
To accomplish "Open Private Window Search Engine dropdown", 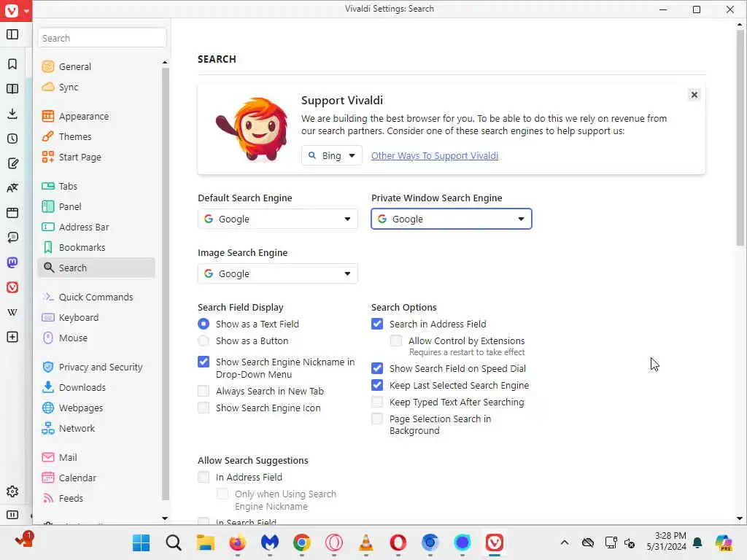I will (x=451, y=219).
